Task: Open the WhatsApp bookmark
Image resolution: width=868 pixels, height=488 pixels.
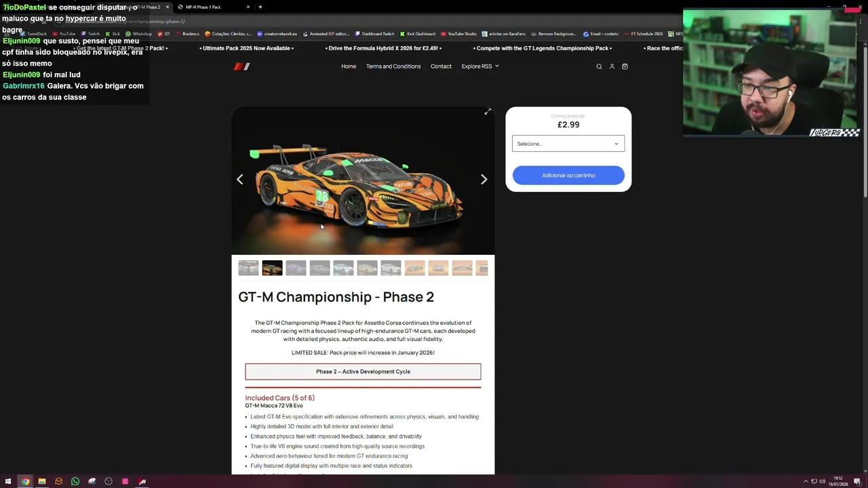Action: coord(139,34)
